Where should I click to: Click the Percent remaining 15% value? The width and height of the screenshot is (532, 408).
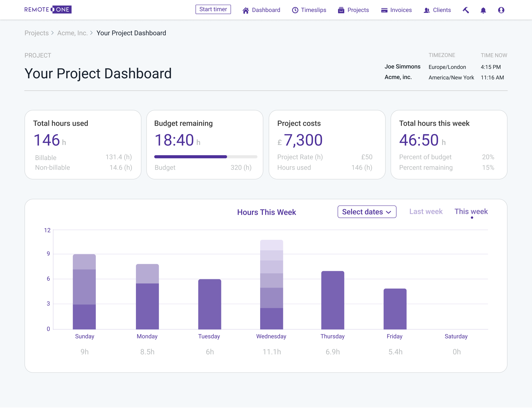click(488, 168)
